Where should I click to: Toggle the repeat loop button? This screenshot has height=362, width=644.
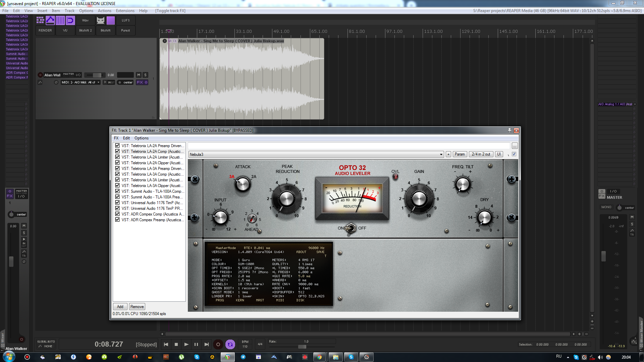coord(230,344)
